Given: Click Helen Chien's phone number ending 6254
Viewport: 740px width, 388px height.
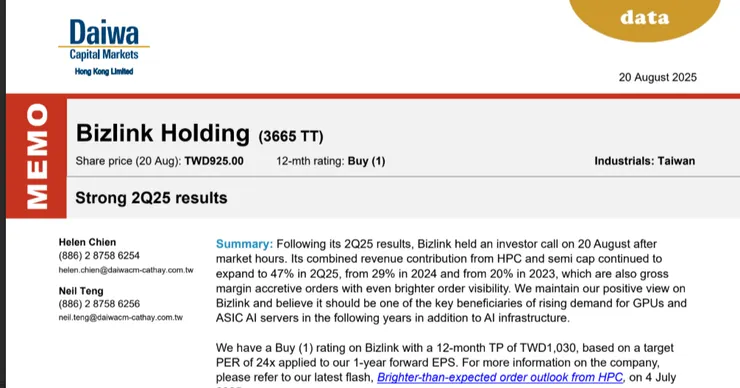Looking at the screenshot, I should pyautogui.click(x=99, y=255).
